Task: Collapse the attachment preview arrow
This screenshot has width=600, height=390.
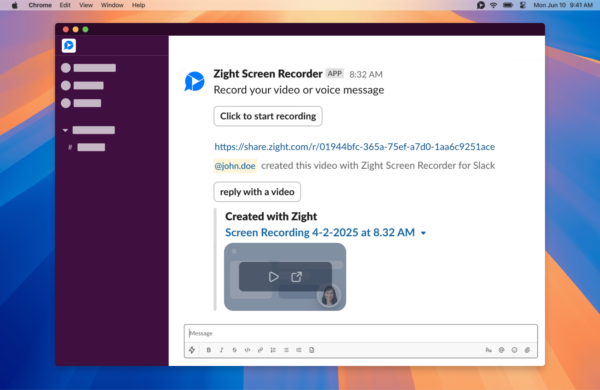Action: (x=423, y=233)
